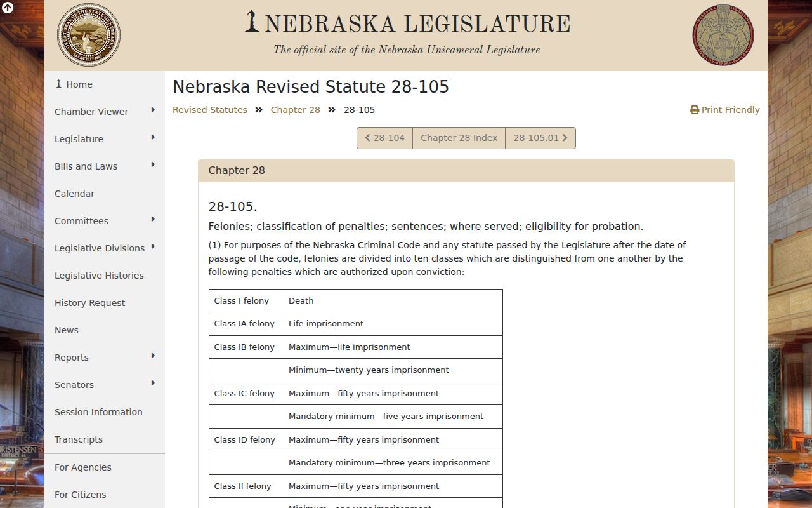Expand the Reports submenu arrow

point(153,356)
